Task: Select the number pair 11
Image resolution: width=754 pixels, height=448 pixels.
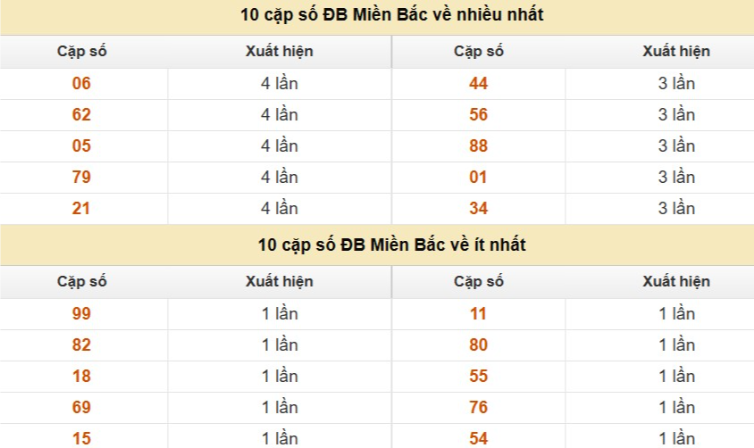Action: click(x=478, y=314)
